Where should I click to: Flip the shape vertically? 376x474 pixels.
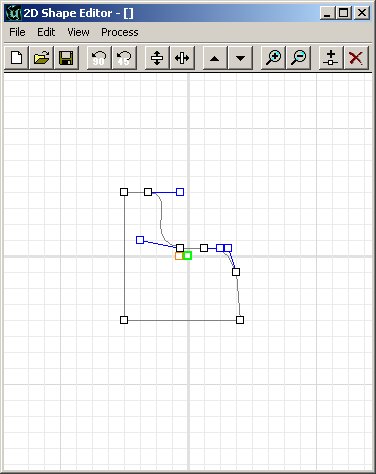click(x=157, y=58)
